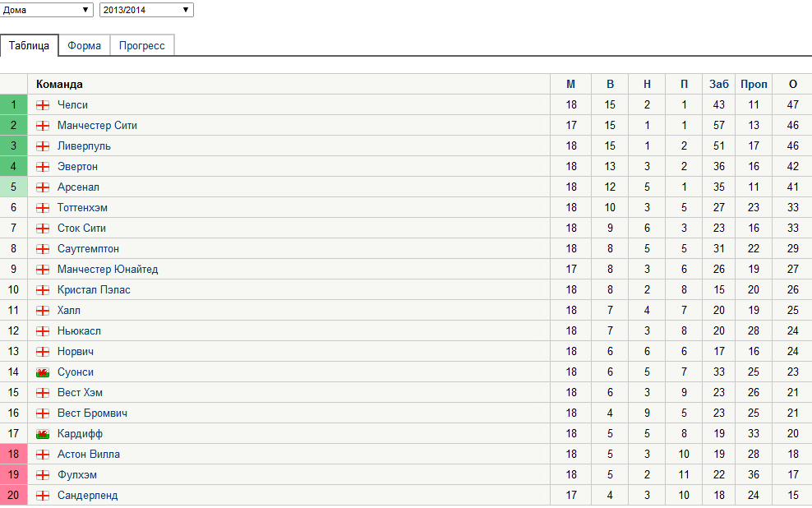
Task: Click the flag icon next to Вест Хэм
Action: click(x=43, y=392)
